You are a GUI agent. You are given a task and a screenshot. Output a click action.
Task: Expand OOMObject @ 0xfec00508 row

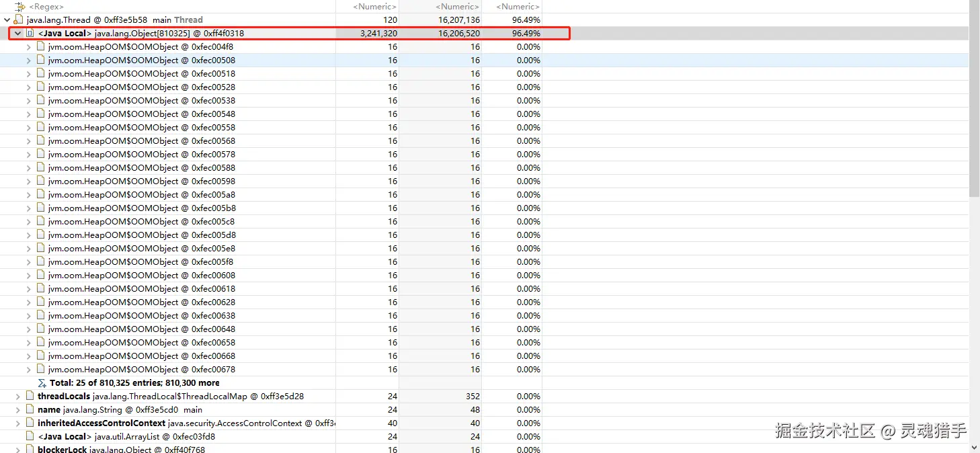click(x=28, y=60)
